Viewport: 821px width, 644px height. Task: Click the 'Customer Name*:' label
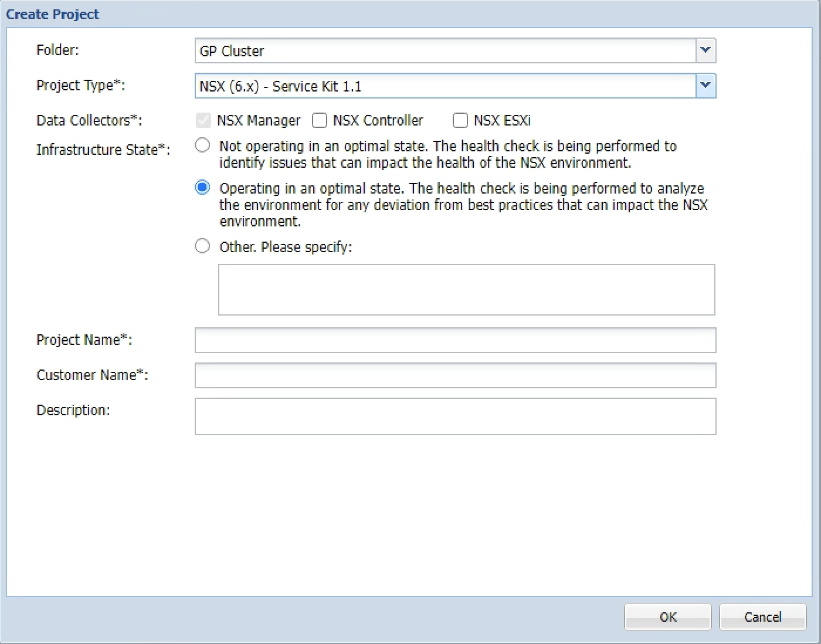coord(92,375)
